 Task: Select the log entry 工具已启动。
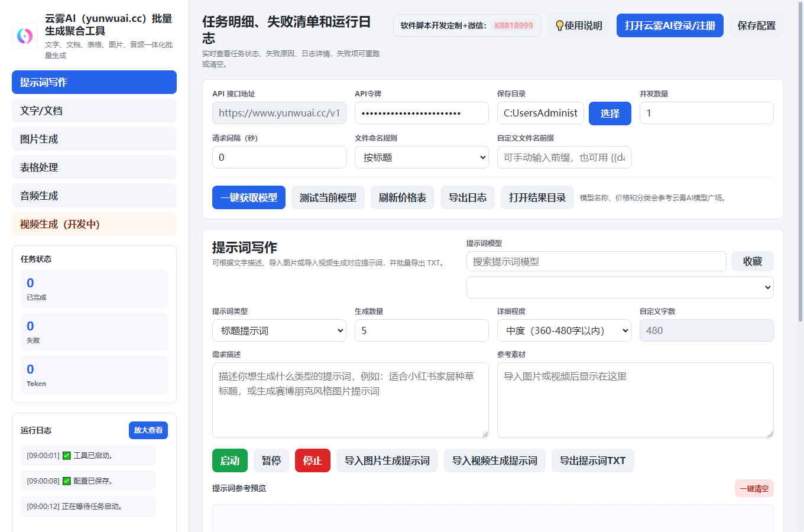(88, 456)
